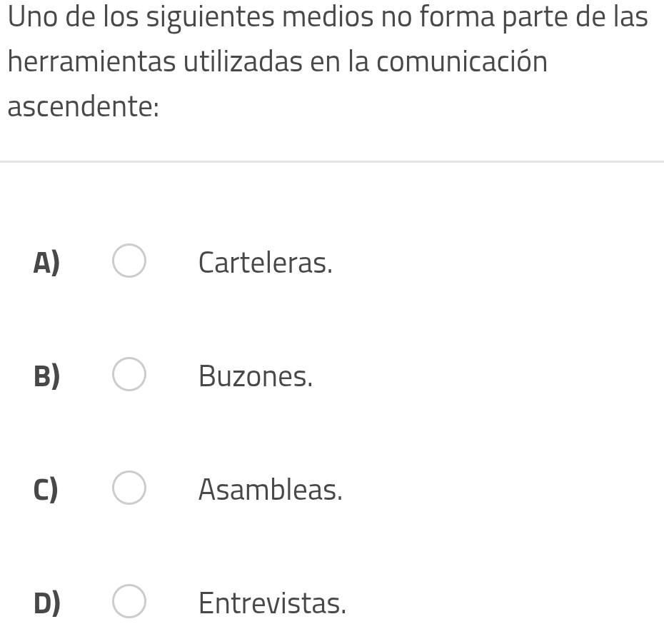Click the 'Carteleras.' answer text
This screenshot has height=644, width=664.
[265, 263]
